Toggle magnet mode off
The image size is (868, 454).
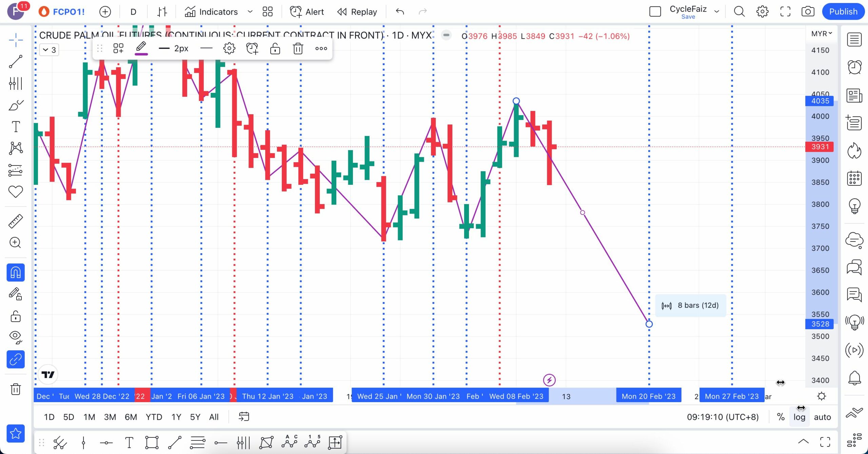(16, 273)
